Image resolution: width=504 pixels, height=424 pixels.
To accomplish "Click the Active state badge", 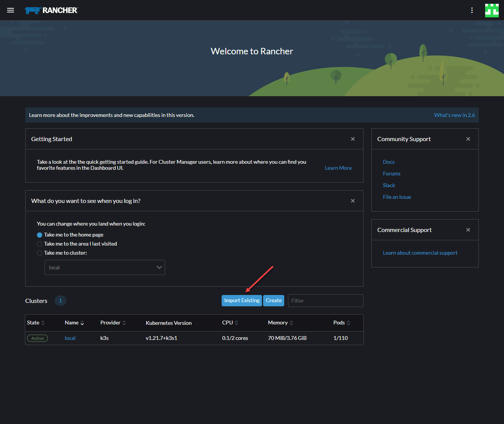I will click(37, 338).
